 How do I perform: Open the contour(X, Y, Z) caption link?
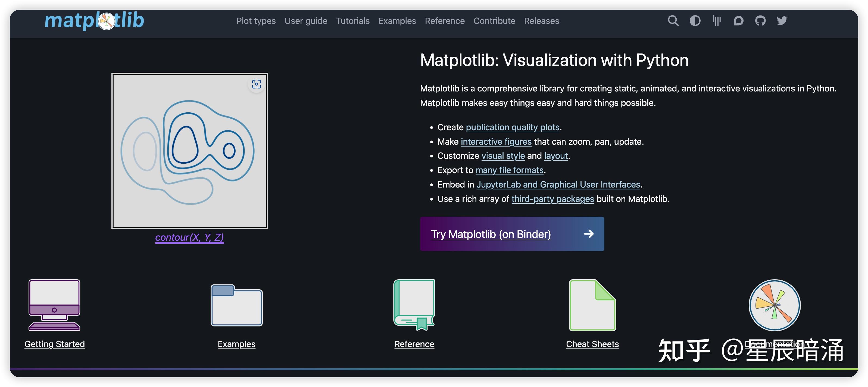pos(189,237)
